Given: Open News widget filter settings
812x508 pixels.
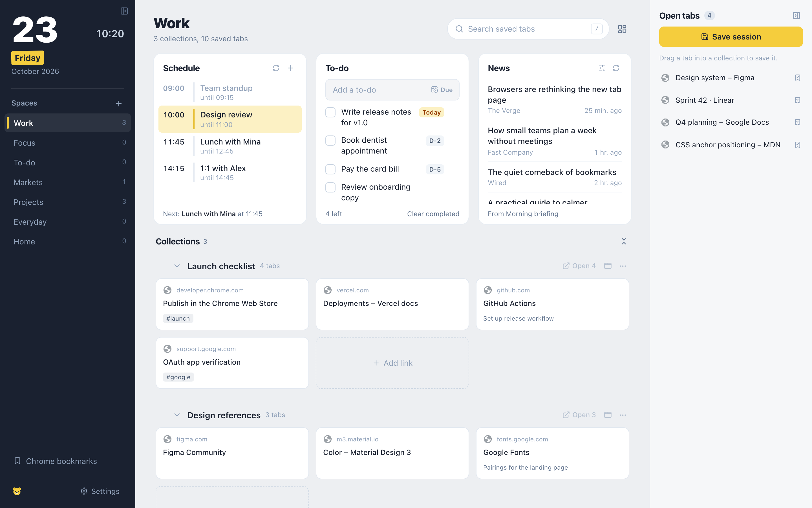Looking at the screenshot, I should coord(602,68).
